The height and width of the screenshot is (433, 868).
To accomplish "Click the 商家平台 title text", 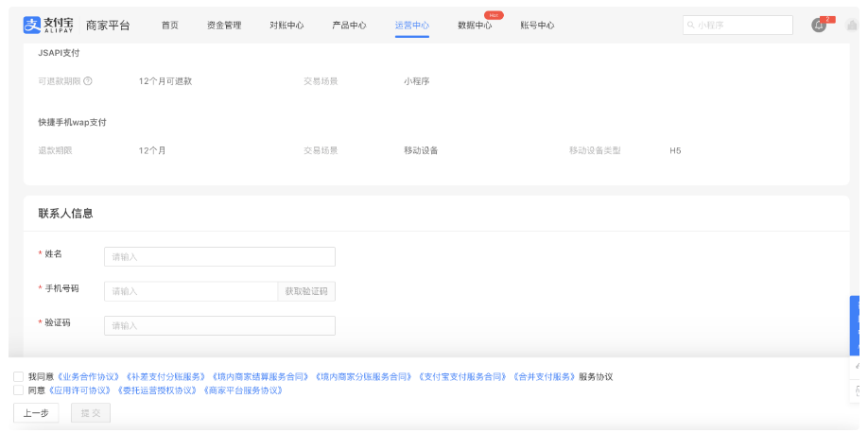I will (108, 25).
